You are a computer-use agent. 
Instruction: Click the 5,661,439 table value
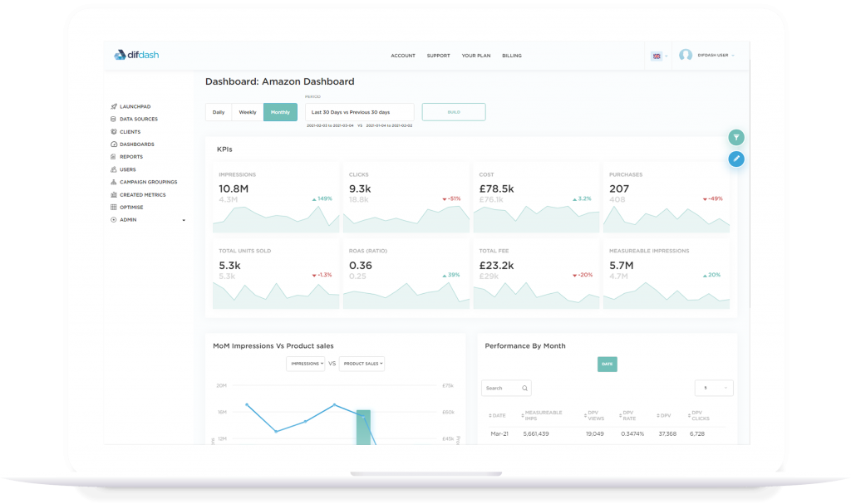pyautogui.click(x=536, y=434)
